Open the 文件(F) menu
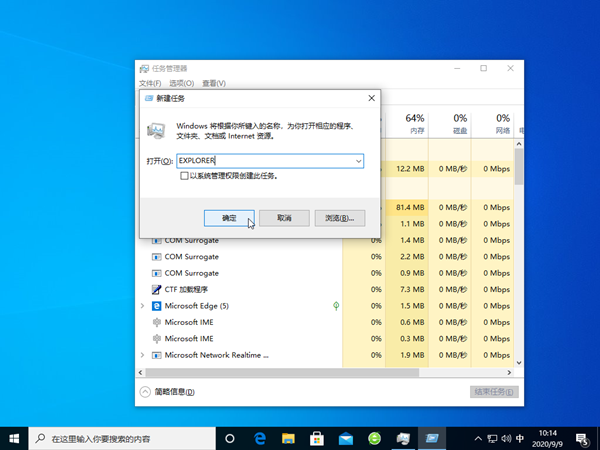This screenshot has width=600, height=450. tap(150, 83)
